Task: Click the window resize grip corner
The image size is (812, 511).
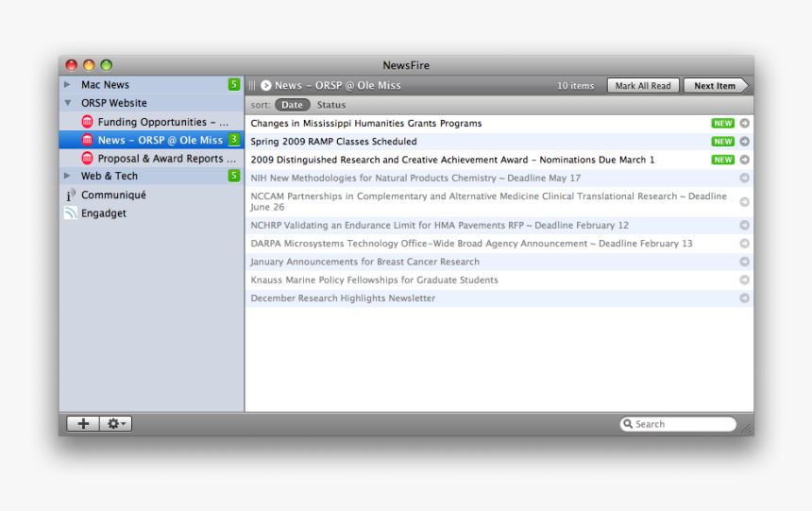Action: click(746, 428)
